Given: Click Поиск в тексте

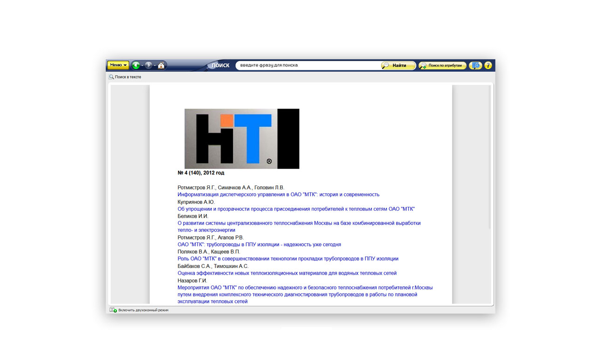Looking at the screenshot, I should pos(128,77).
